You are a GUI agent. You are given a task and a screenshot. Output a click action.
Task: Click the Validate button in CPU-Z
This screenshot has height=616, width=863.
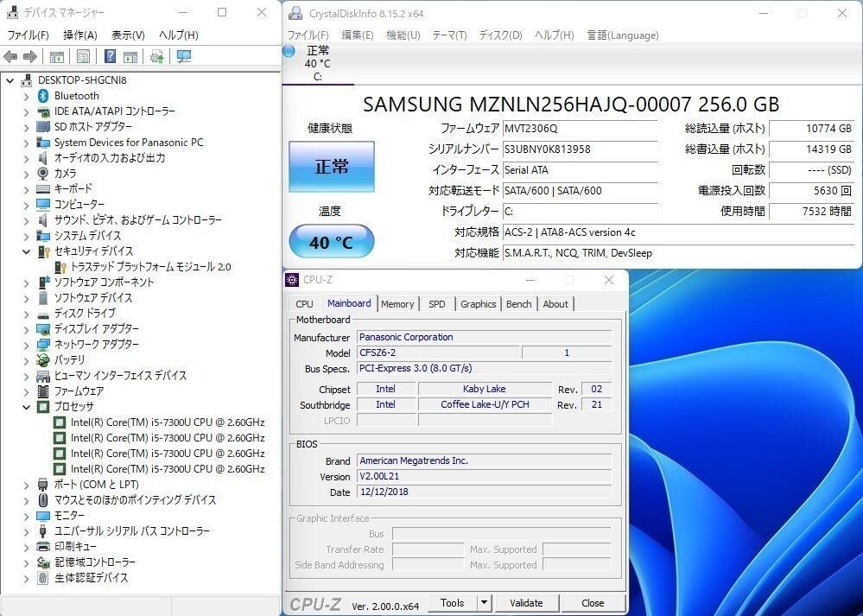pos(527,603)
